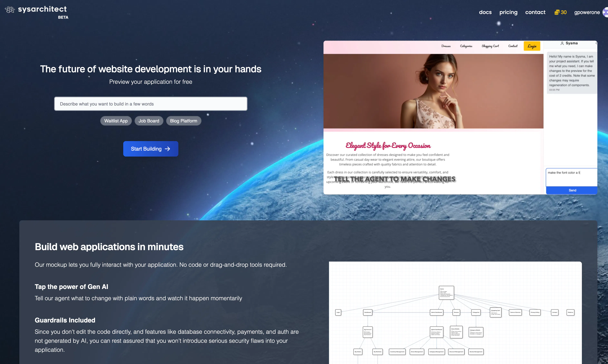Click the Start Building button
This screenshot has width=608, height=364.
[151, 149]
